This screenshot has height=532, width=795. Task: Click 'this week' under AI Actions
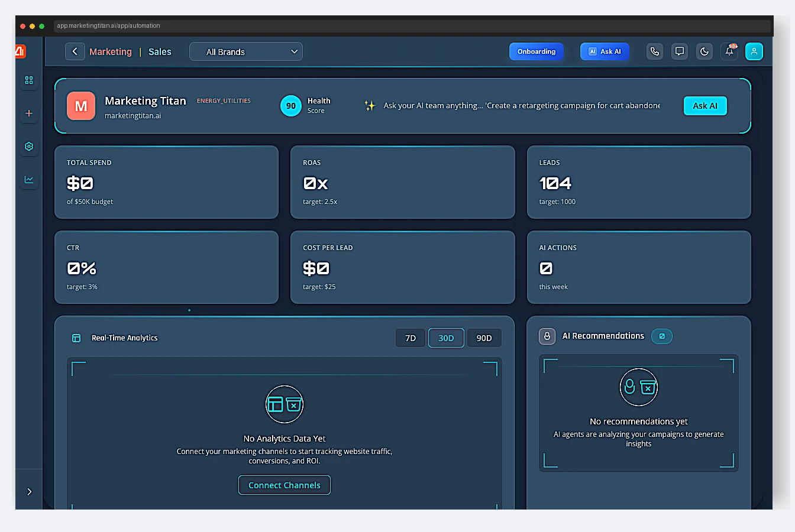[553, 287]
